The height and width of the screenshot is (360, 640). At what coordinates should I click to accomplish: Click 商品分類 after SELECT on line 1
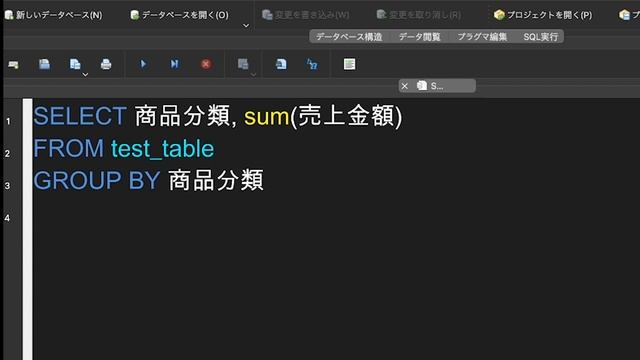pos(182,116)
